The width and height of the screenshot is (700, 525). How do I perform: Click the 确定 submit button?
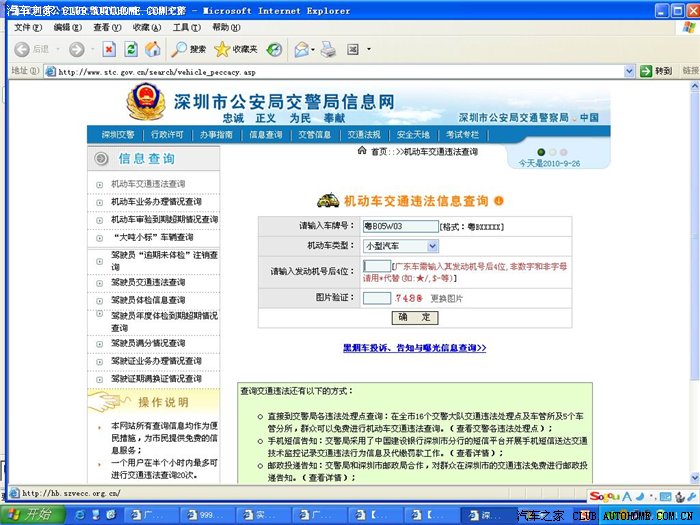[x=414, y=317]
